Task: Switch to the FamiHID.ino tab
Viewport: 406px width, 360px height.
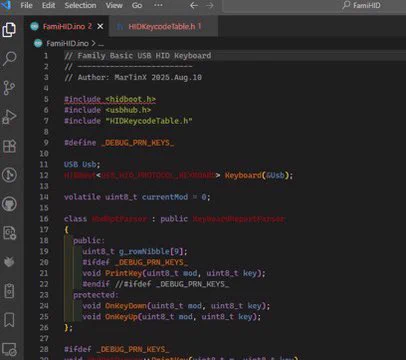Action: pos(66,26)
